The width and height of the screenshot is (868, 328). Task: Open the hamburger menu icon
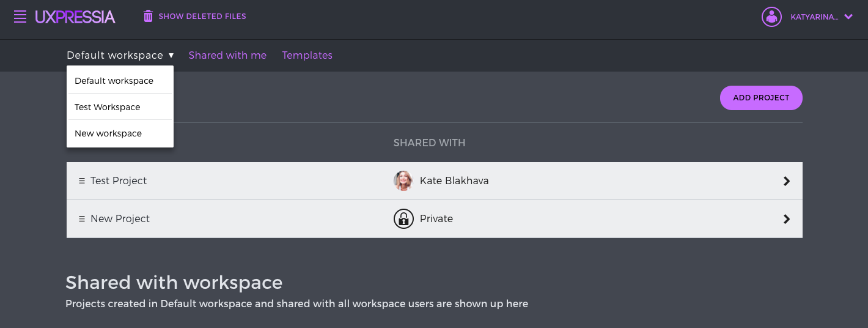pos(20,17)
